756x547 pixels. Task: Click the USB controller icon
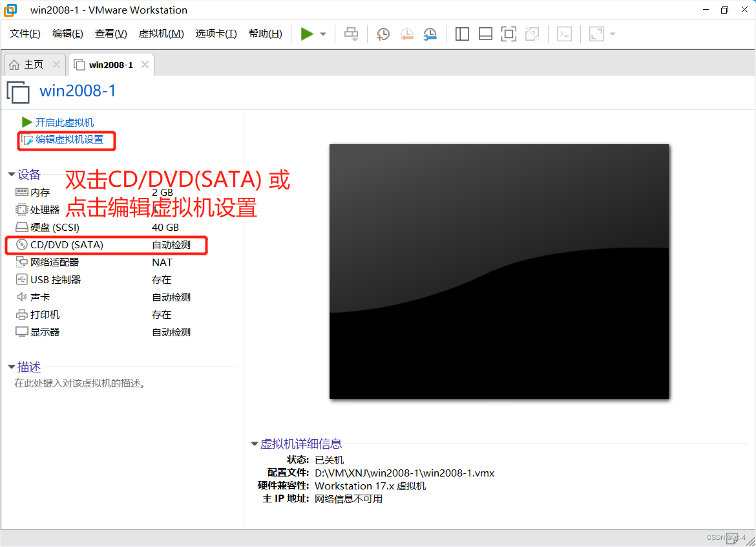click(x=22, y=279)
